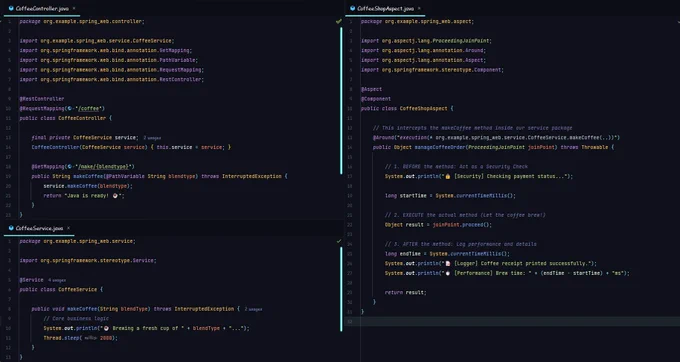680x362 pixels.
Task: Click the green inspection checkmark in CoffeeController editor
Action: click(x=339, y=21)
